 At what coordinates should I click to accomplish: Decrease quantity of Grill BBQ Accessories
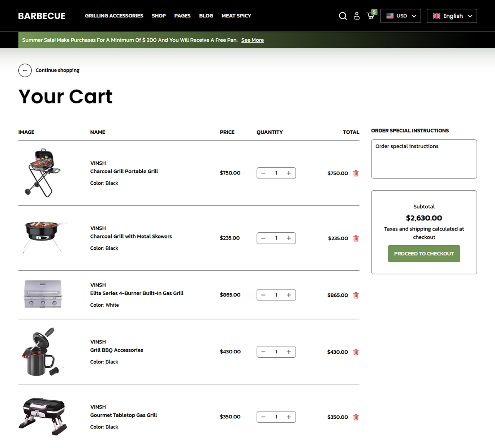pos(263,352)
